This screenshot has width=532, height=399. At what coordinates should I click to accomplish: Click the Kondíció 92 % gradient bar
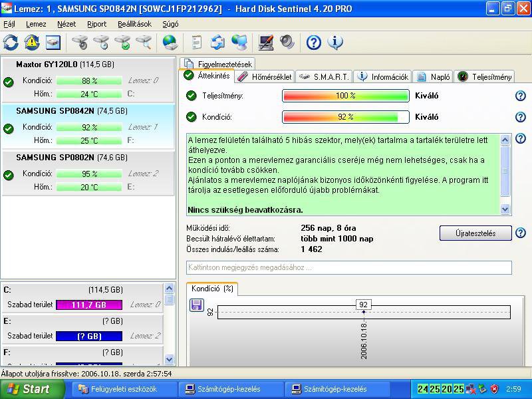(x=345, y=117)
